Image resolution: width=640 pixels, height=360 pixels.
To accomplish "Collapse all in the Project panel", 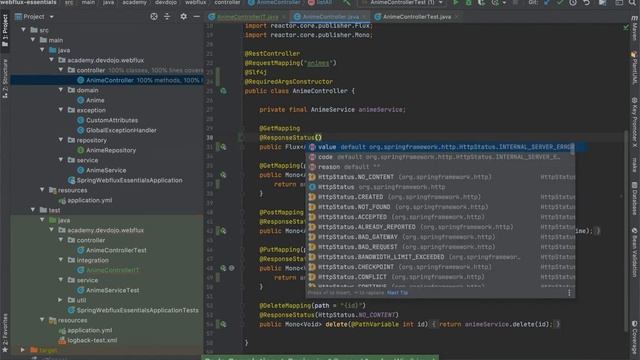I will point(167,16).
